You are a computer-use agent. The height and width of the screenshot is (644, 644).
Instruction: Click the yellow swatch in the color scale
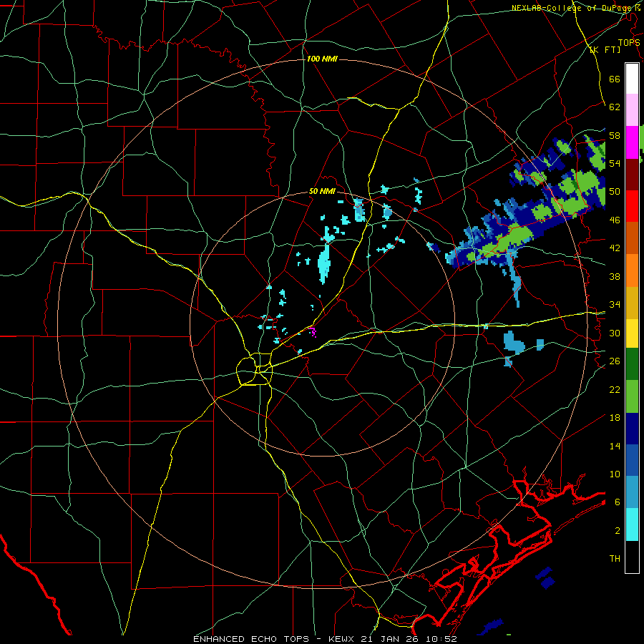tap(632, 333)
